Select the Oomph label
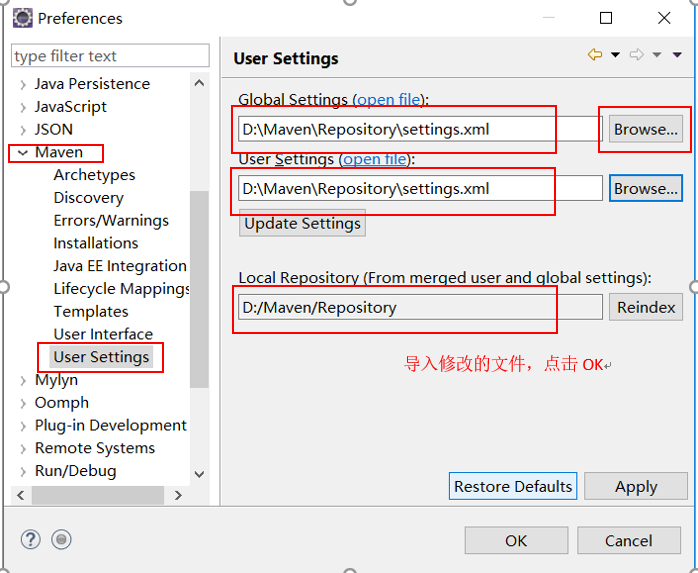The width and height of the screenshot is (698, 573). (x=62, y=402)
